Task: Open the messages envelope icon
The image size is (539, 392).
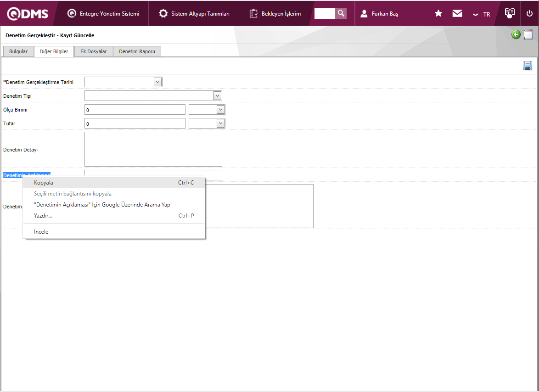Action: pos(457,14)
